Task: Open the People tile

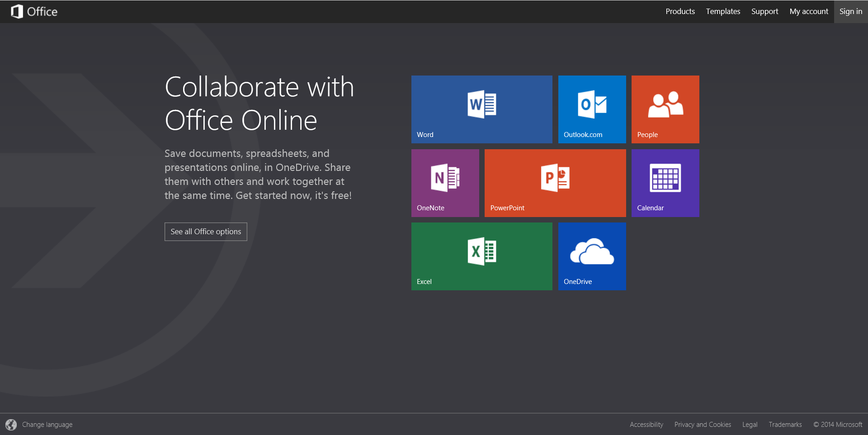Action: [665, 109]
